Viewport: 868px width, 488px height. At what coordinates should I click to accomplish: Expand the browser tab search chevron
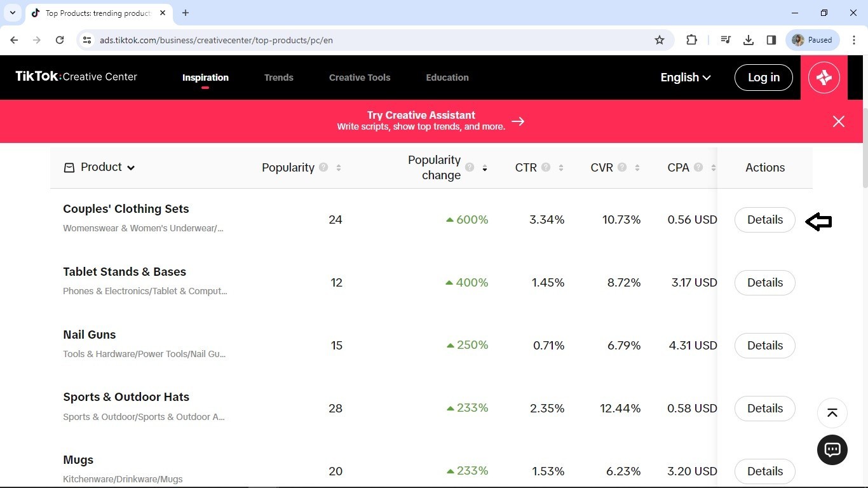[x=12, y=13]
